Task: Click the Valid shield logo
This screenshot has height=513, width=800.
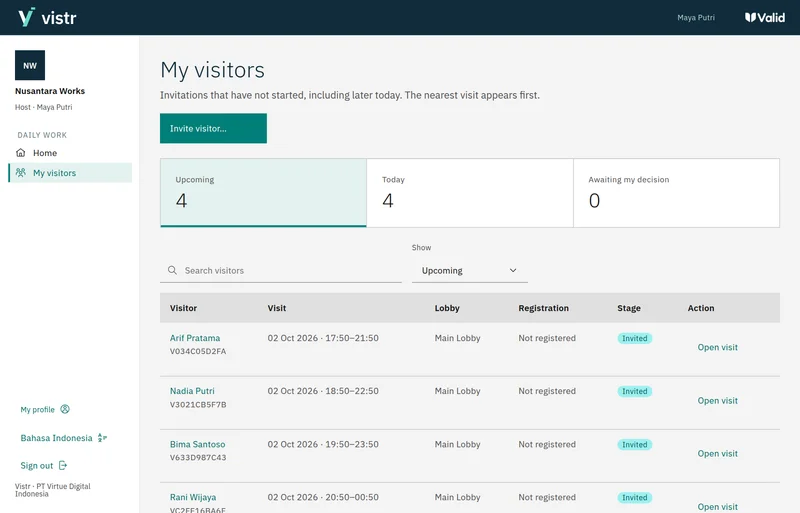Action: (x=764, y=17)
